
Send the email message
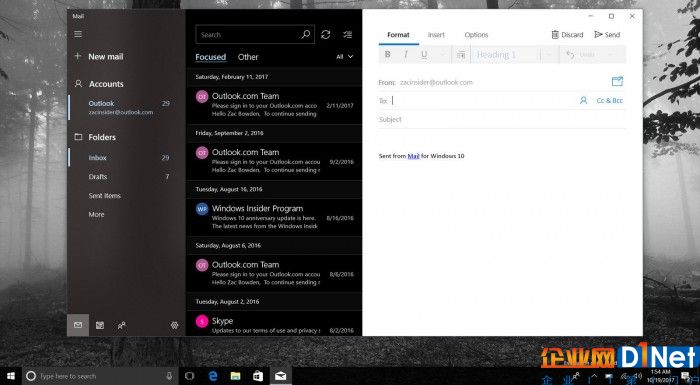607,34
